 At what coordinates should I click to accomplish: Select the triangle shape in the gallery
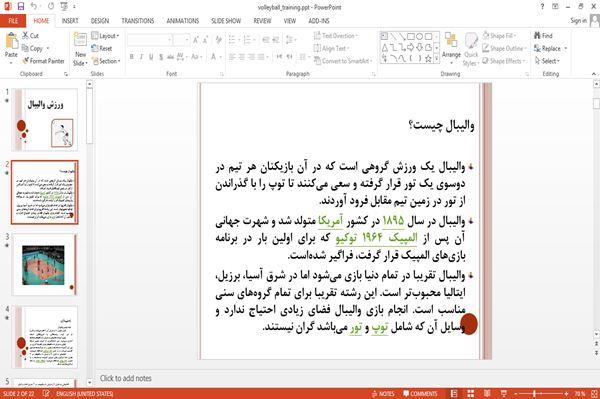point(385,47)
